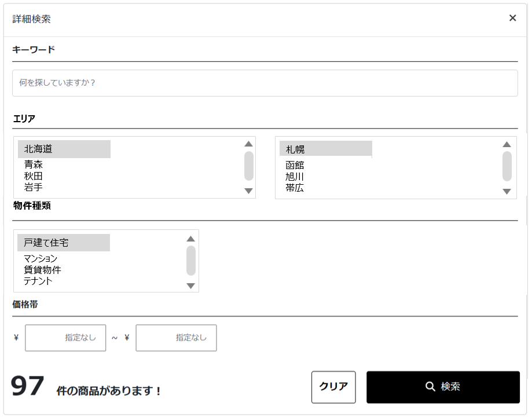This screenshot has height=417, width=532.
Task: Select 戸建て住宅 property type
Action: (x=46, y=243)
